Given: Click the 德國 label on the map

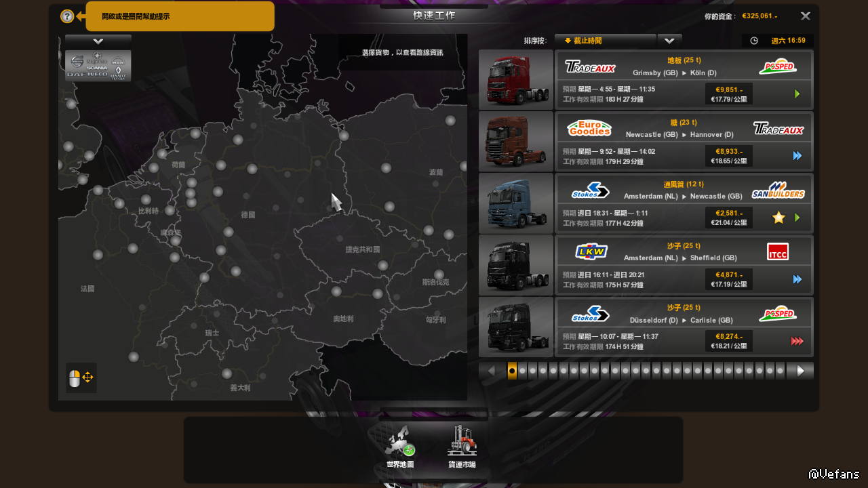Looking at the screenshot, I should coord(248,215).
